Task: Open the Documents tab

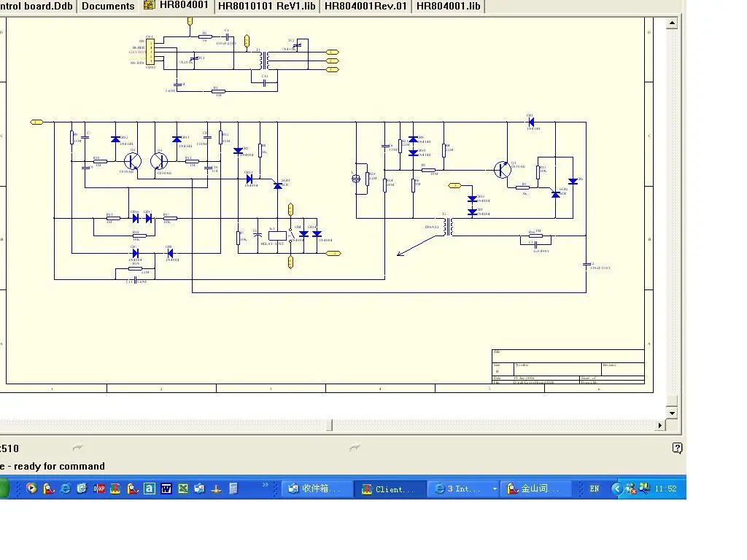Action: 108,6
